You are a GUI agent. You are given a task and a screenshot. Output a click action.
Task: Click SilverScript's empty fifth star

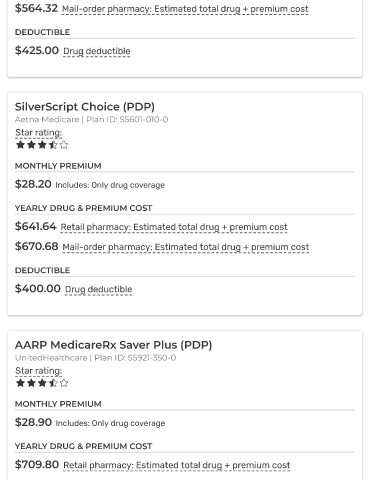(64, 145)
